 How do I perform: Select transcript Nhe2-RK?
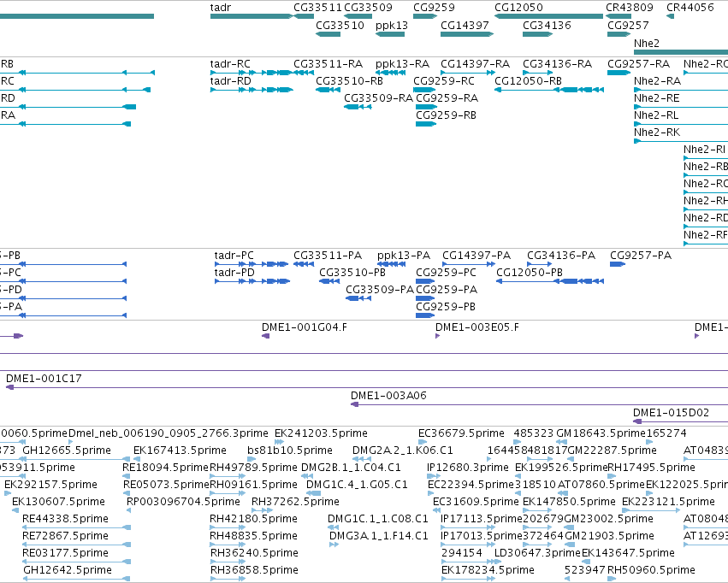pyautogui.click(x=681, y=141)
